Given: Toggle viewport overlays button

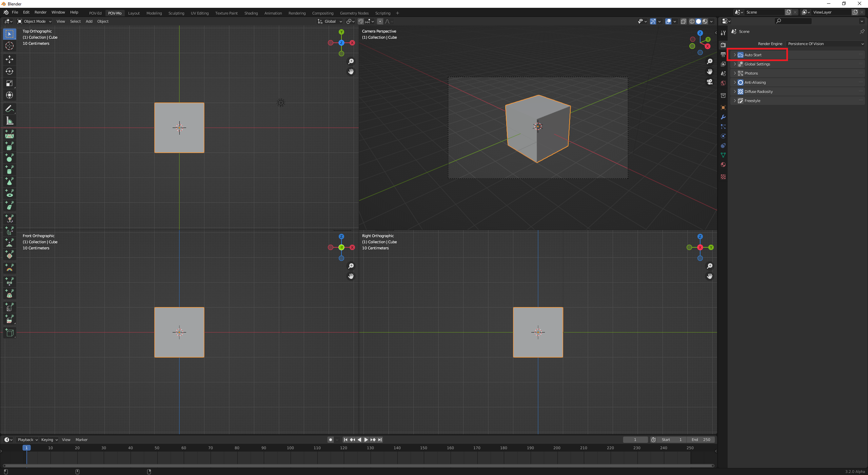Looking at the screenshot, I should (x=668, y=21).
